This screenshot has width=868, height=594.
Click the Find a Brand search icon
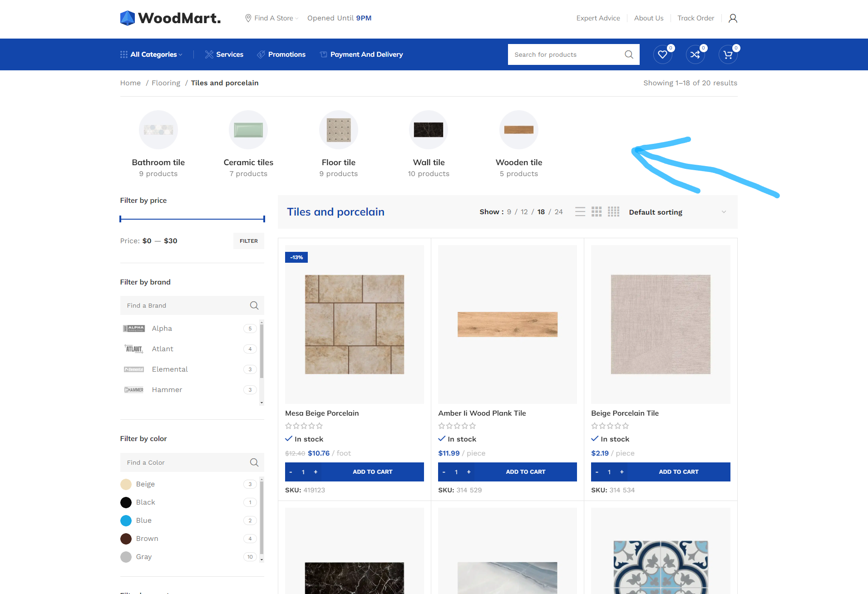click(254, 305)
